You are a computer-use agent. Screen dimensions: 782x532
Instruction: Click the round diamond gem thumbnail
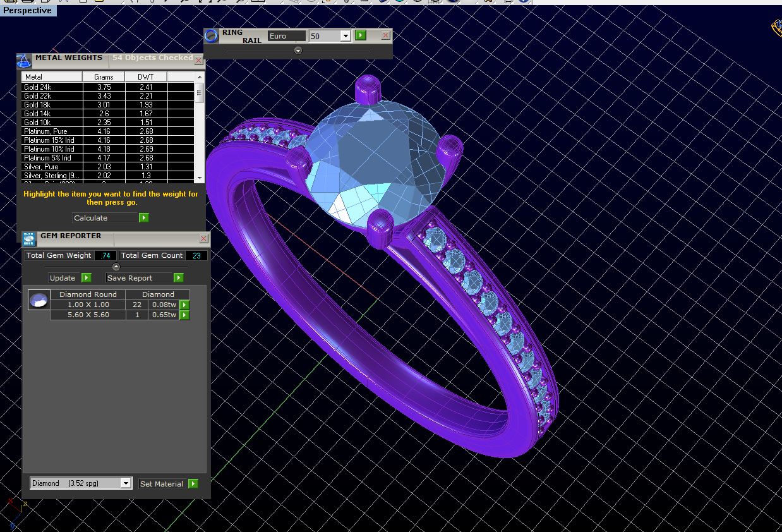[x=39, y=300]
